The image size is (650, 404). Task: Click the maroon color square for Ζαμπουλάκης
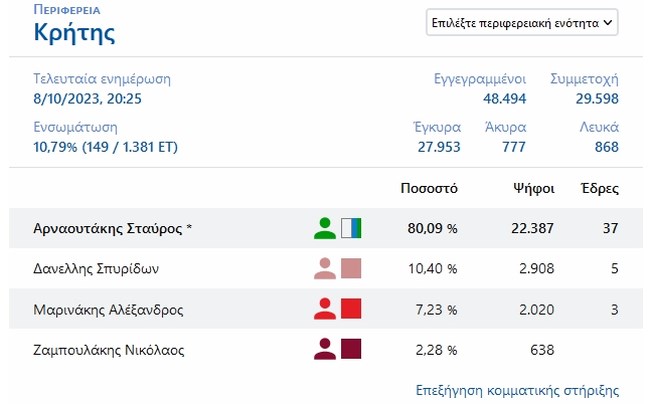[x=351, y=349]
